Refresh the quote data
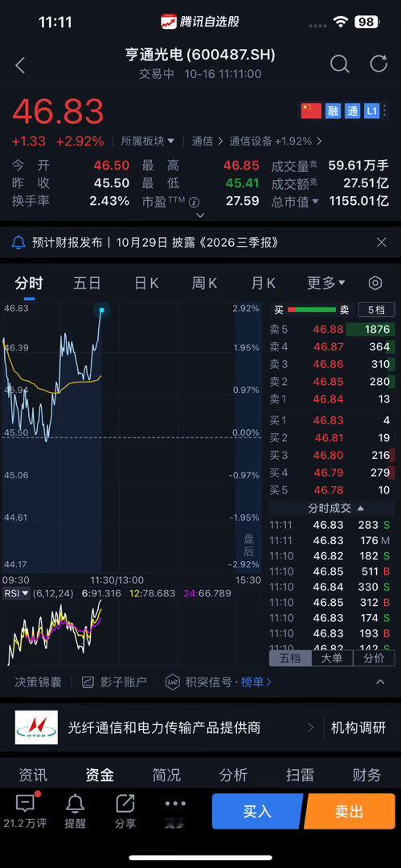The height and width of the screenshot is (868, 401). pyautogui.click(x=378, y=63)
